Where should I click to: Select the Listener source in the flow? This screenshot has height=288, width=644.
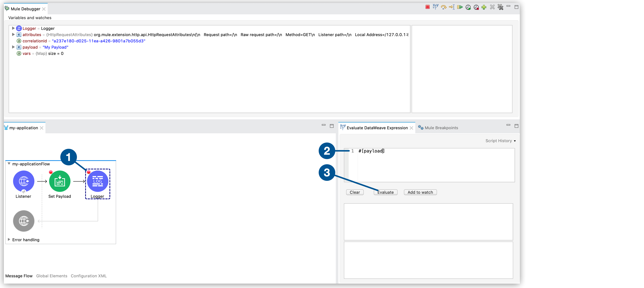(x=24, y=181)
